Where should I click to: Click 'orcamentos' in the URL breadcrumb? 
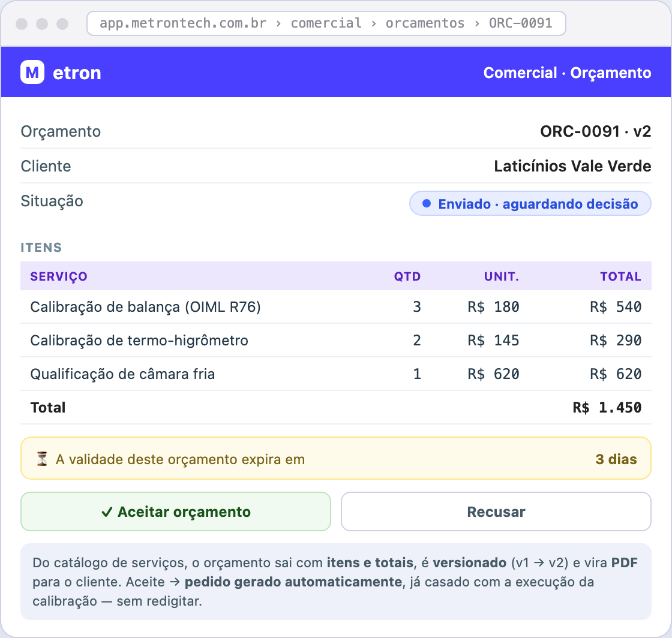coord(425,23)
